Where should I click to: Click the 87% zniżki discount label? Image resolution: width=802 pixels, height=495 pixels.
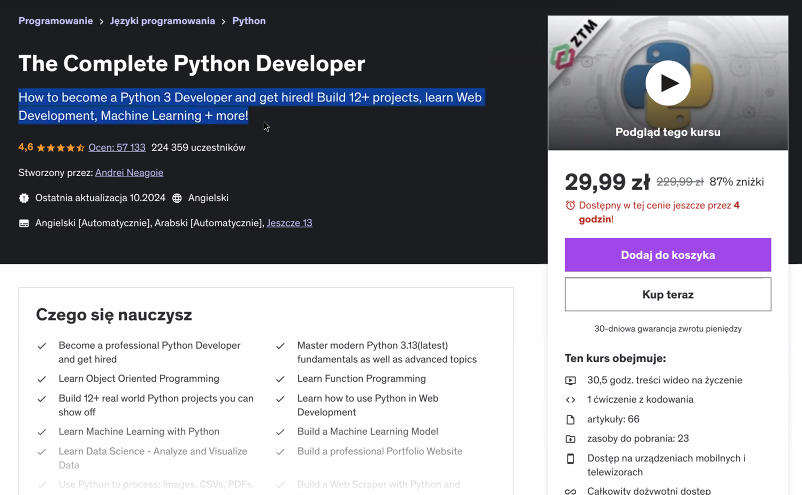point(737,182)
